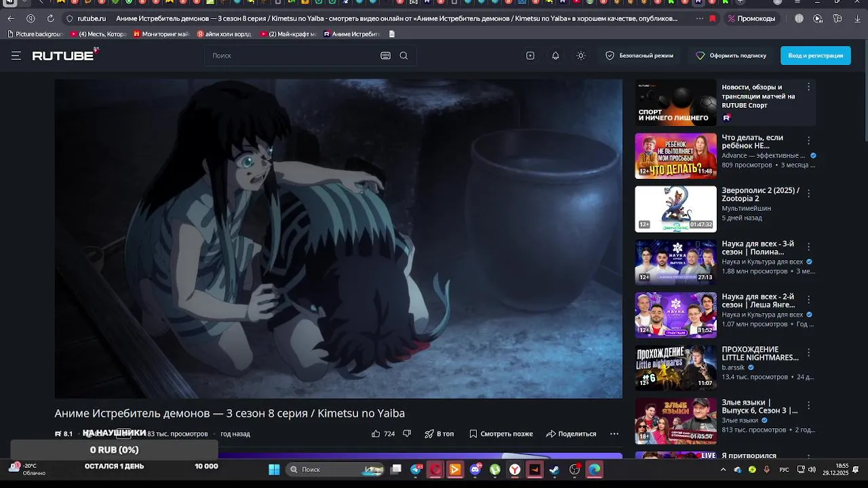The height and width of the screenshot is (488, 868).
Task: Open Steam from taskbar
Action: click(x=554, y=469)
